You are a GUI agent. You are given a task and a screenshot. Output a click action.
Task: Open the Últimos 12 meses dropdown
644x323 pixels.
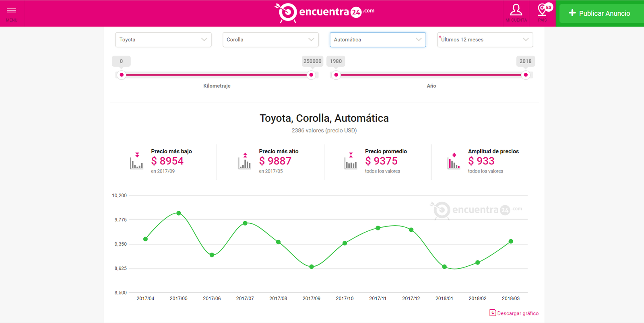click(x=485, y=40)
